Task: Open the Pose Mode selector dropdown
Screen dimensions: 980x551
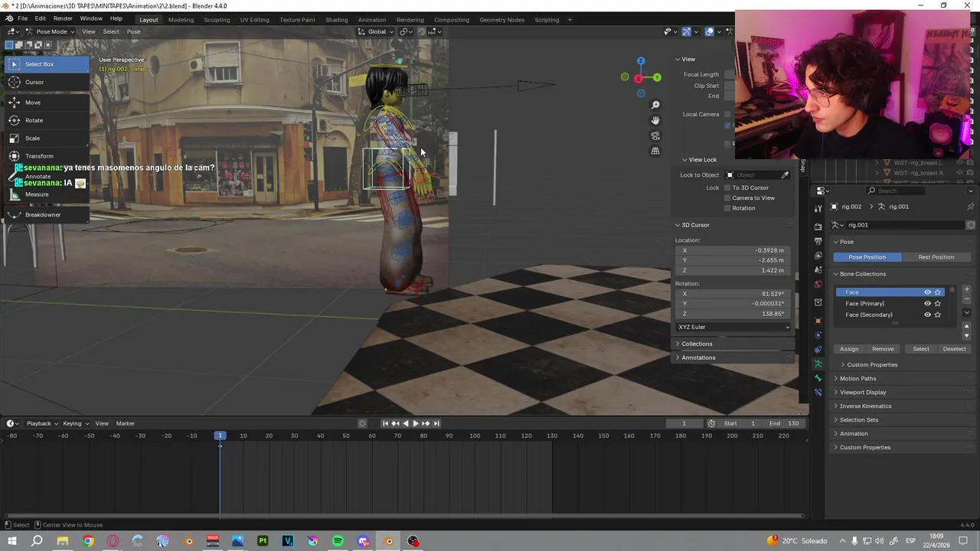Action: pyautogui.click(x=51, y=31)
